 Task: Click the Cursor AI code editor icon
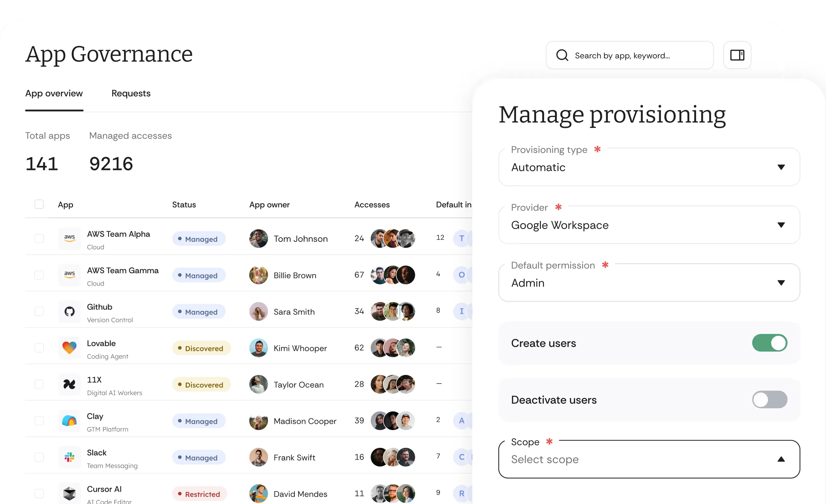[x=69, y=493]
